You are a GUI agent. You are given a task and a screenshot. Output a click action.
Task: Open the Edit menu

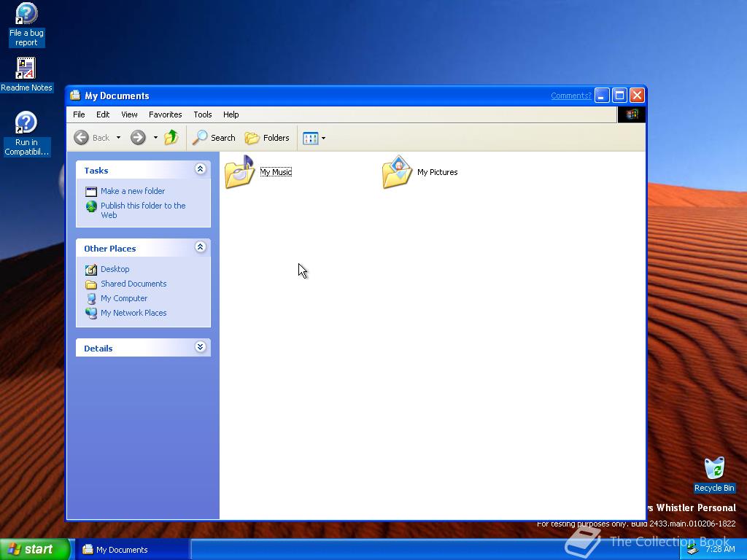point(103,114)
